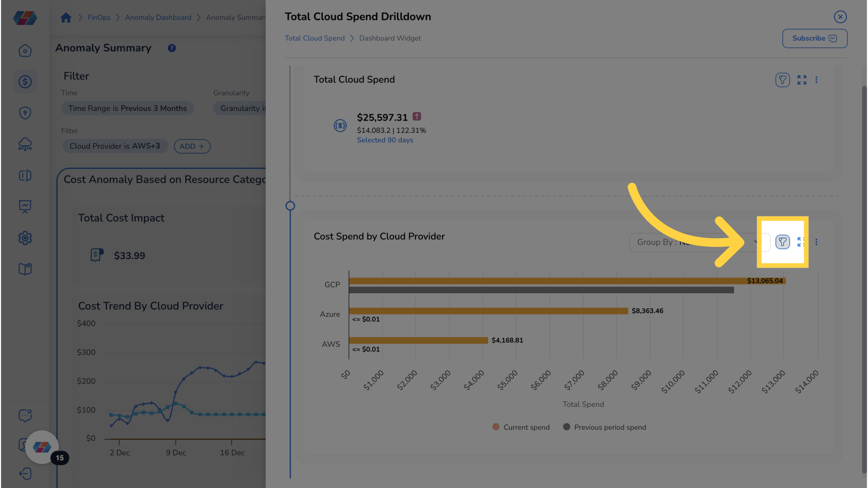This screenshot has height=488, width=868.
Task: Click the logout icon at sidebar bottom
Action: [25, 474]
